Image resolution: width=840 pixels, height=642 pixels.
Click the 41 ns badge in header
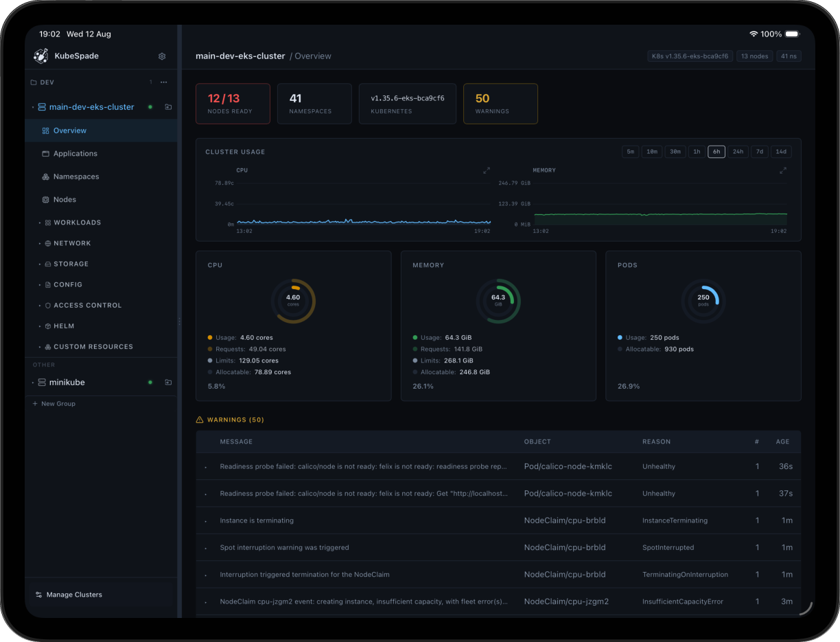pyautogui.click(x=789, y=56)
